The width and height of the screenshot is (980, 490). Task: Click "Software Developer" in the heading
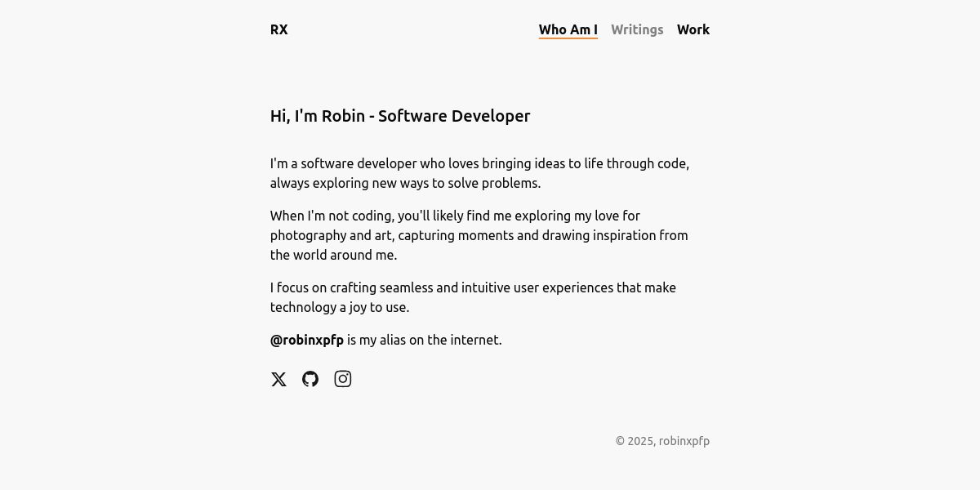point(454,116)
